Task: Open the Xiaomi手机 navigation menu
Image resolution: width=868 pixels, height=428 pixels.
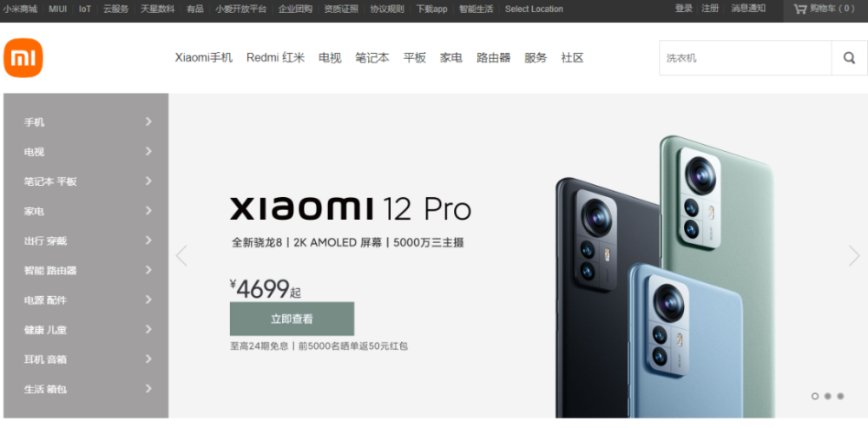Action: pos(204,57)
